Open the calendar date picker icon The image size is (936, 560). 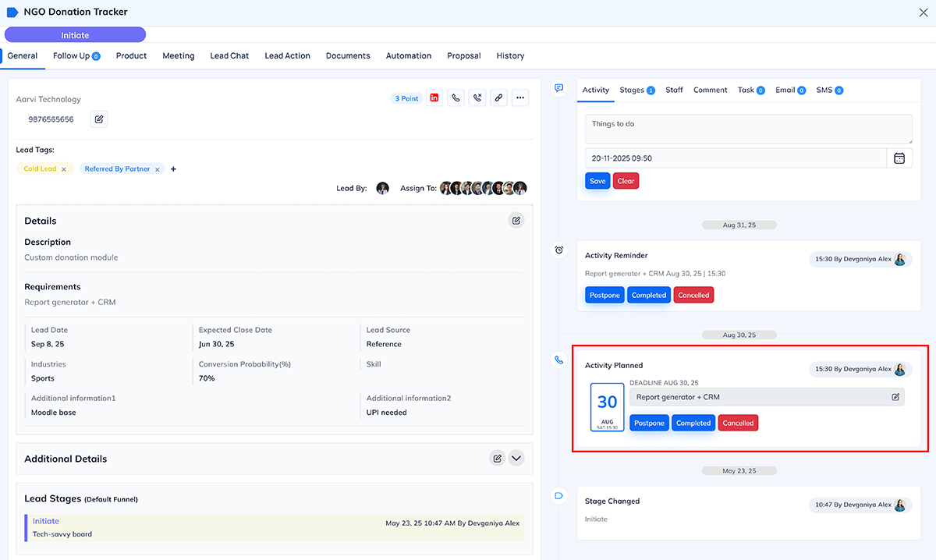(899, 158)
